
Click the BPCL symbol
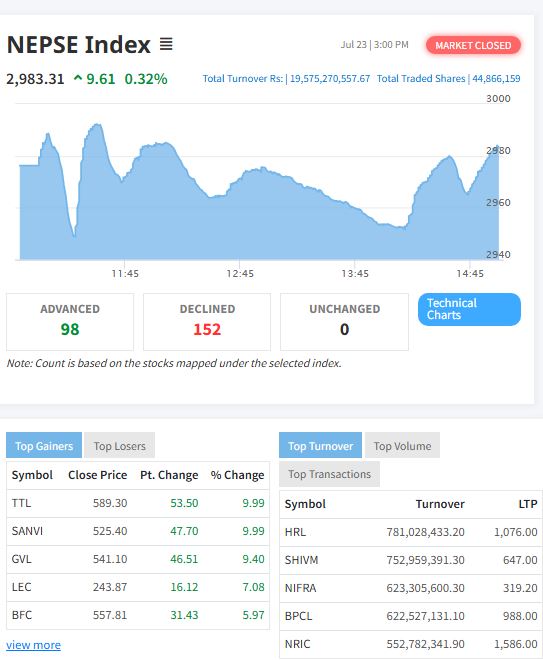tap(298, 616)
